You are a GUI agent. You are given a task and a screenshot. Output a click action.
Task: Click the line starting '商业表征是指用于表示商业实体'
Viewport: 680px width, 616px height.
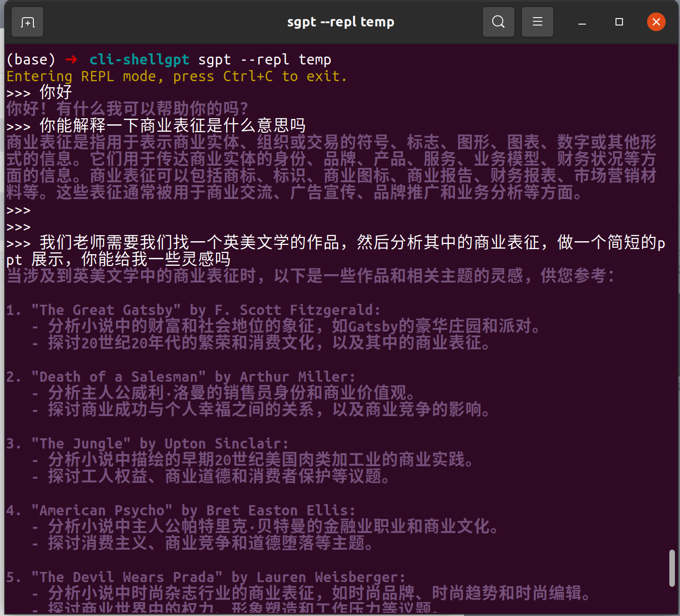332,142
